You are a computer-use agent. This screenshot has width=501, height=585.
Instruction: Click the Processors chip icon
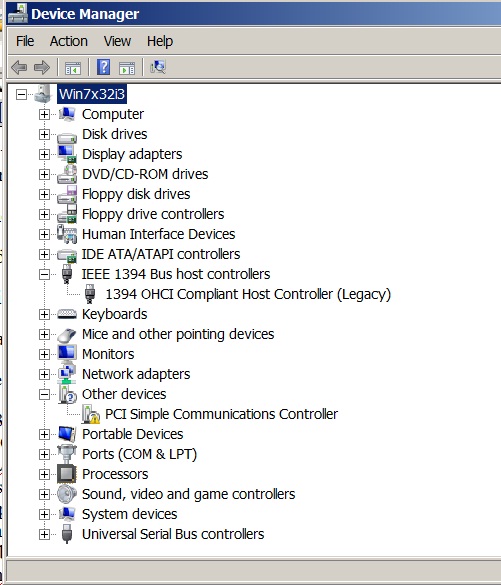(67, 474)
